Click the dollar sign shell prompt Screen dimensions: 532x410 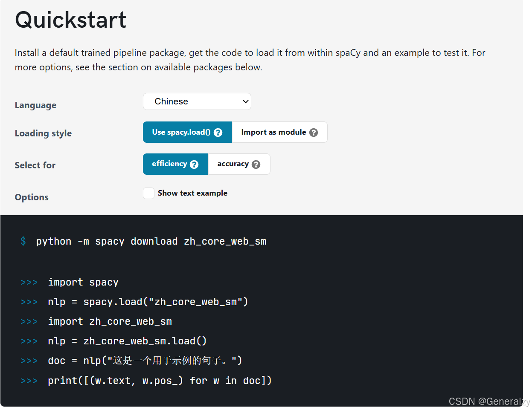click(23, 241)
